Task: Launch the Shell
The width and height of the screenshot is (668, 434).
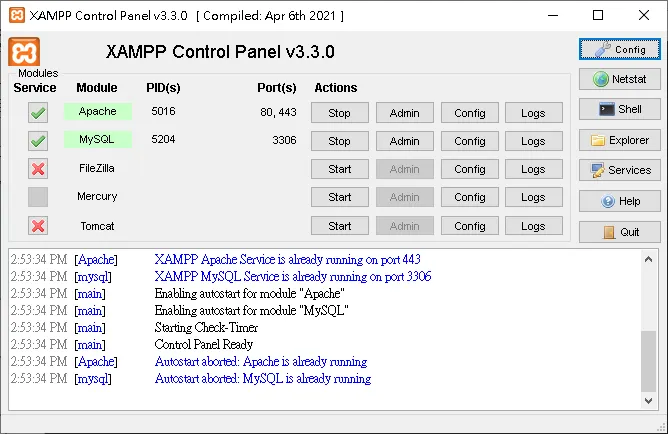Action: [620, 109]
